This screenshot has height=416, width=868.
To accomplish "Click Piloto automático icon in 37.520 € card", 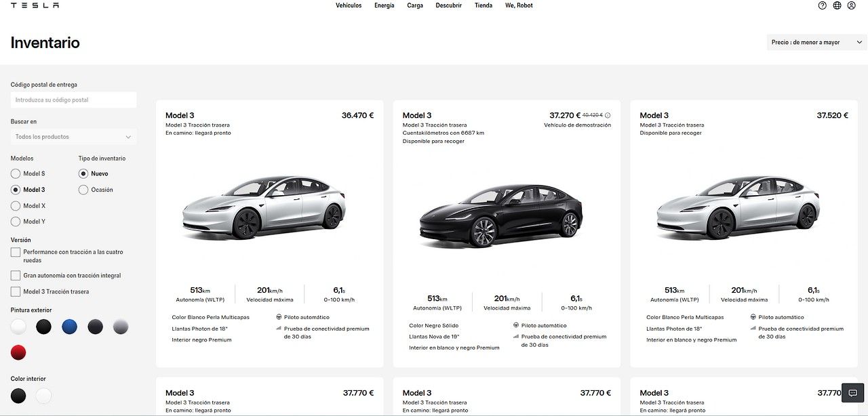I will pos(753,317).
